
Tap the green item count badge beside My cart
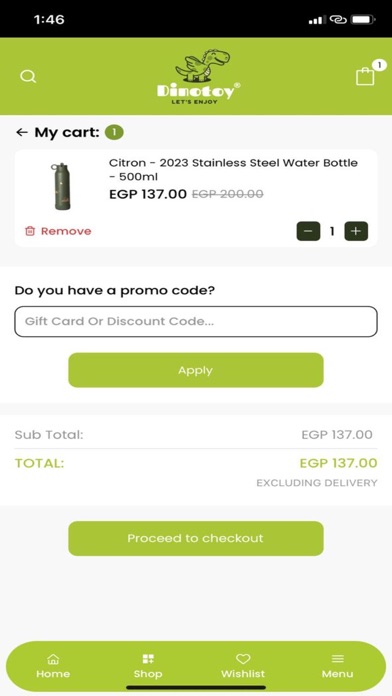pyautogui.click(x=114, y=132)
